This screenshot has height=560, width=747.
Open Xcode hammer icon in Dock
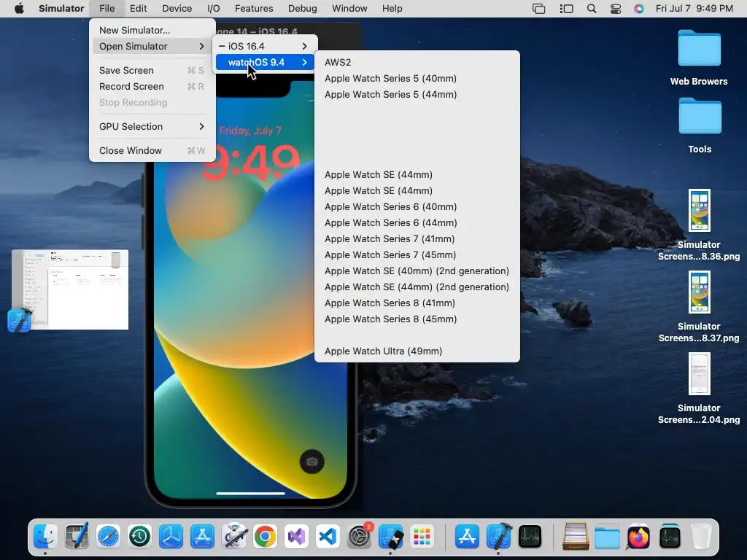pyautogui.click(x=499, y=537)
